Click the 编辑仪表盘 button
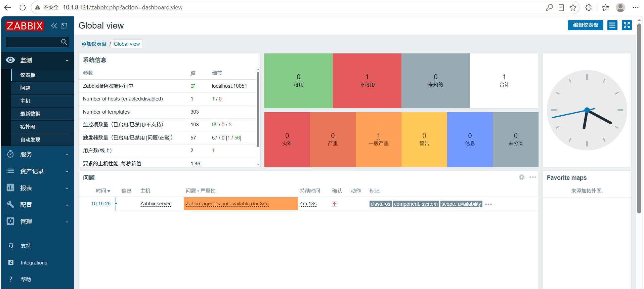The height and width of the screenshot is (289, 644). point(586,25)
